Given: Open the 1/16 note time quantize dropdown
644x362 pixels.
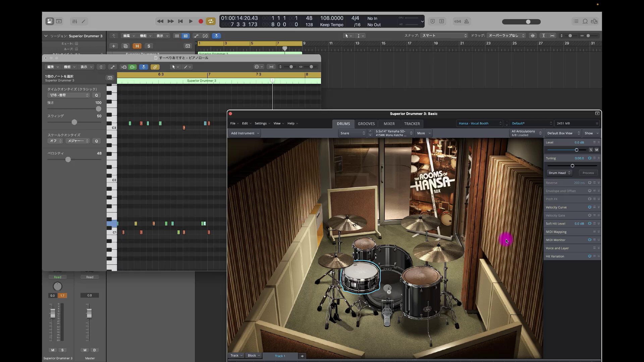Looking at the screenshot, I should [68, 95].
